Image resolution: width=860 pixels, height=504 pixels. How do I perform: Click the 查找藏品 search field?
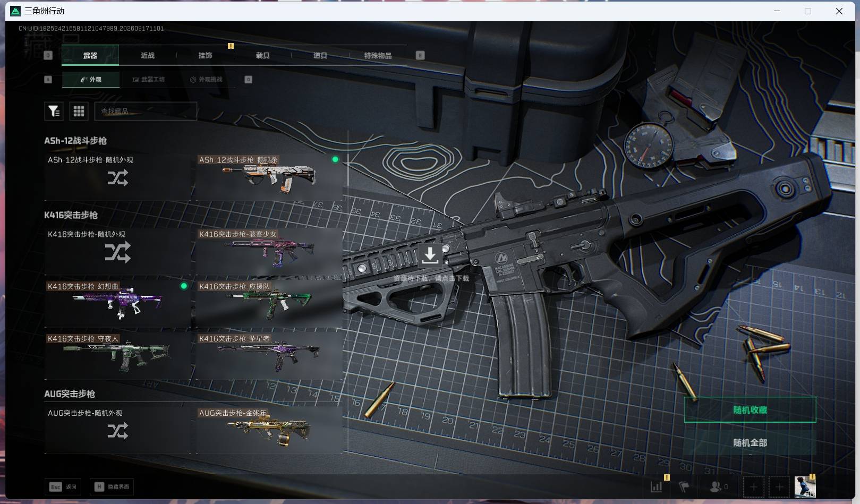pos(146,111)
